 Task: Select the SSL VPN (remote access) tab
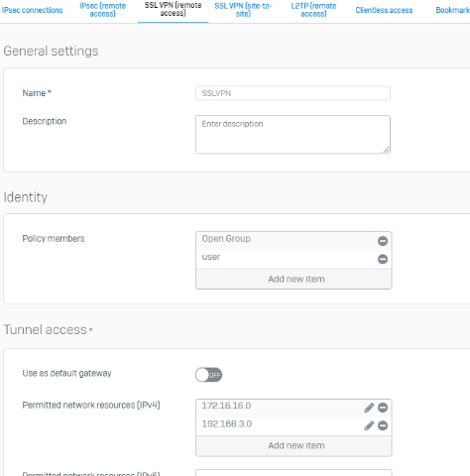[x=173, y=10]
